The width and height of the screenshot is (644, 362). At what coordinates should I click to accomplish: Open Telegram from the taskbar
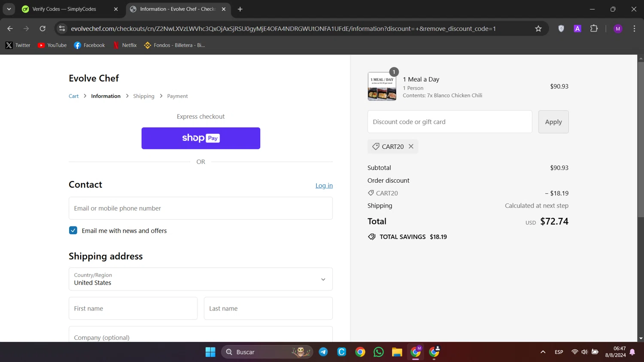coord(323,352)
